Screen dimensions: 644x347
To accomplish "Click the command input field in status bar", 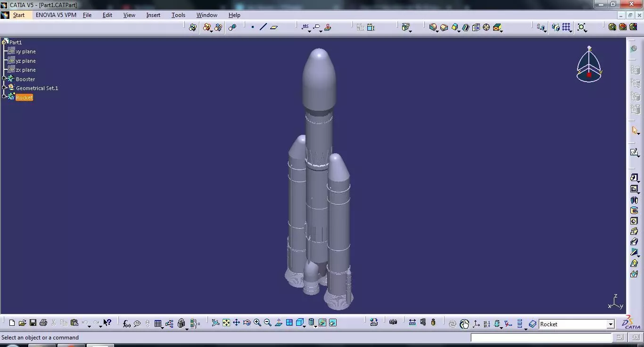I will pyautogui.click(x=541, y=338).
